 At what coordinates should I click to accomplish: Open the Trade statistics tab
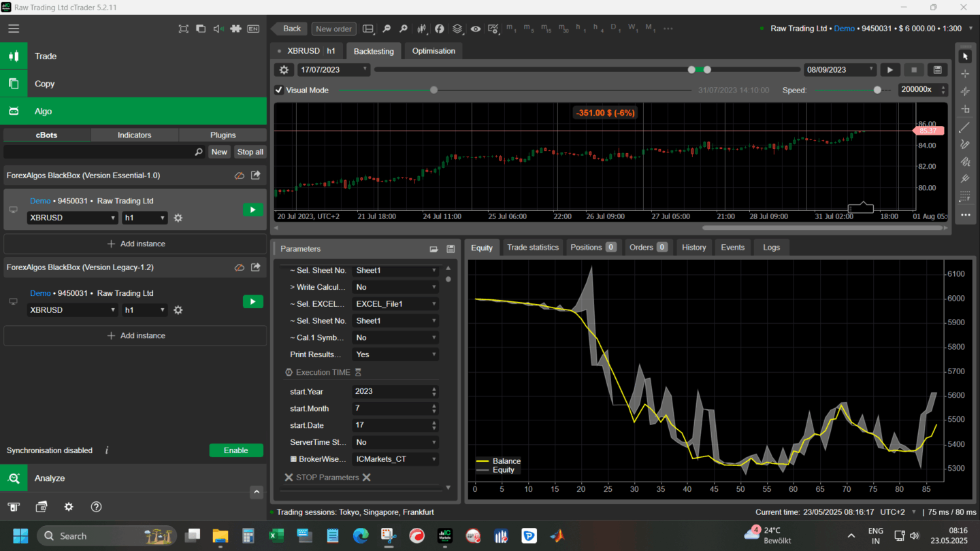click(x=532, y=248)
